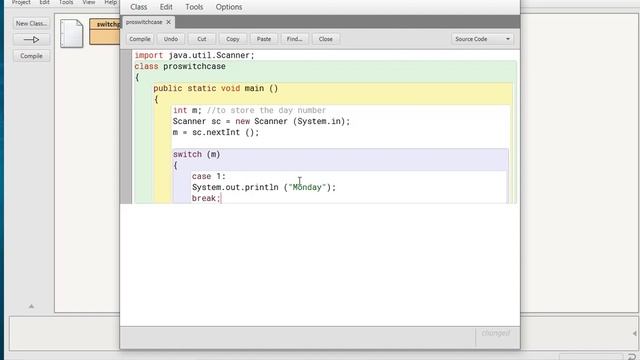Image resolution: width=640 pixels, height=360 pixels.
Task: Click the case 1: line
Action: click(x=209, y=176)
